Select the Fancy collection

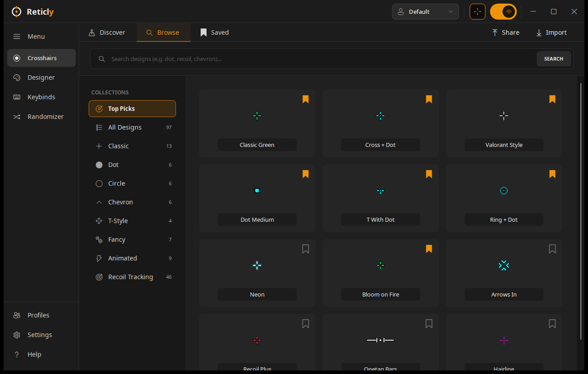132,240
